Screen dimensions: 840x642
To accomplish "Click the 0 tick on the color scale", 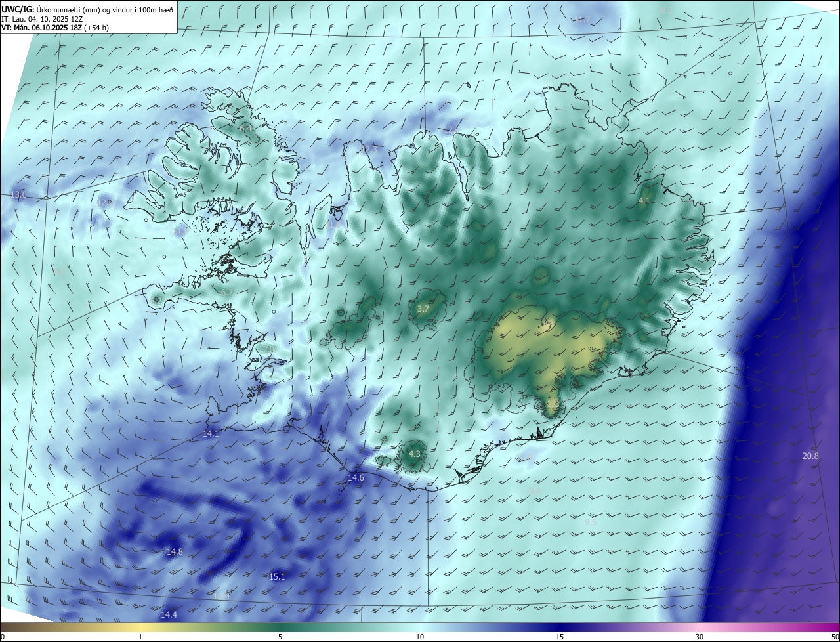I will coord(3,637).
